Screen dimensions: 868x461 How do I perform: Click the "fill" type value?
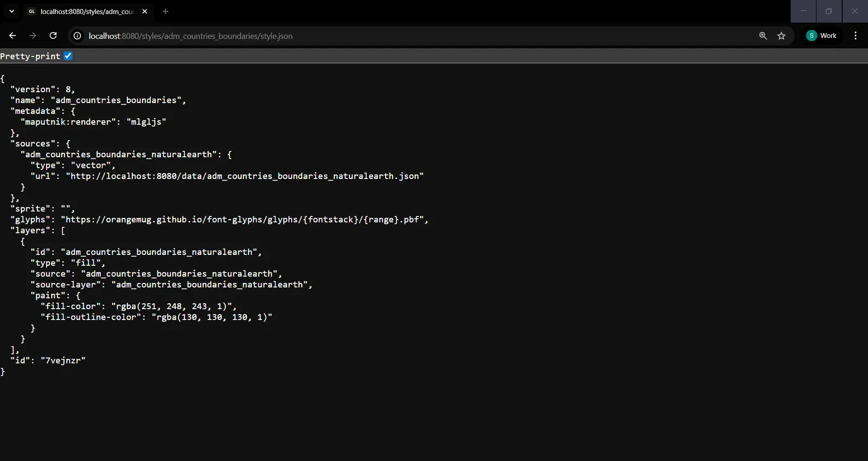click(x=86, y=263)
